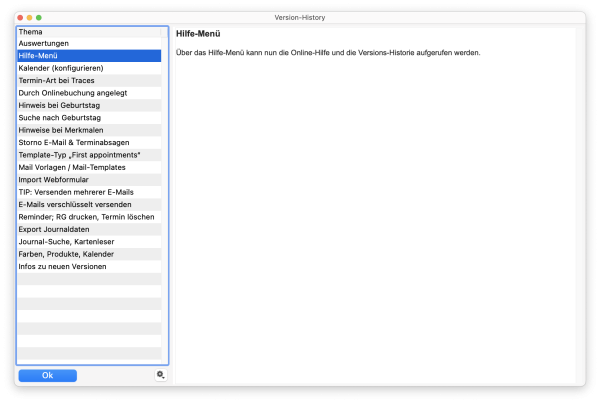Viewport: 600px width, 403px height.
Task: Show Kalender (konfigurieren) version notes
Action: tap(60, 68)
